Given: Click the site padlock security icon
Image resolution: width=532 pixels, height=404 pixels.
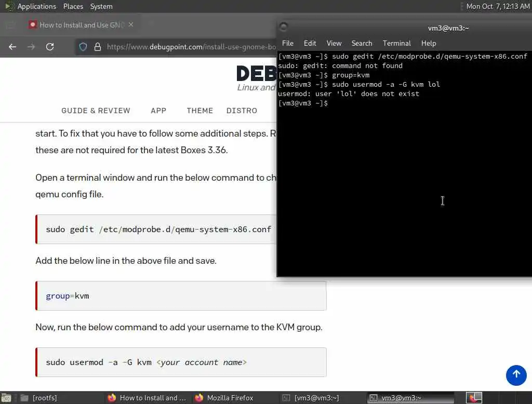Looking at the screenshot, I should click(x=97, y=47).
